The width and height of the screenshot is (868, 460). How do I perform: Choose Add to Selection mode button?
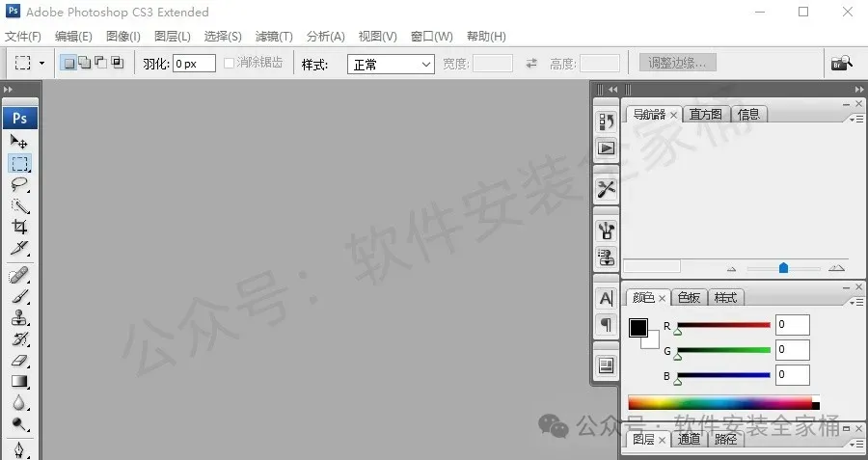85,63
